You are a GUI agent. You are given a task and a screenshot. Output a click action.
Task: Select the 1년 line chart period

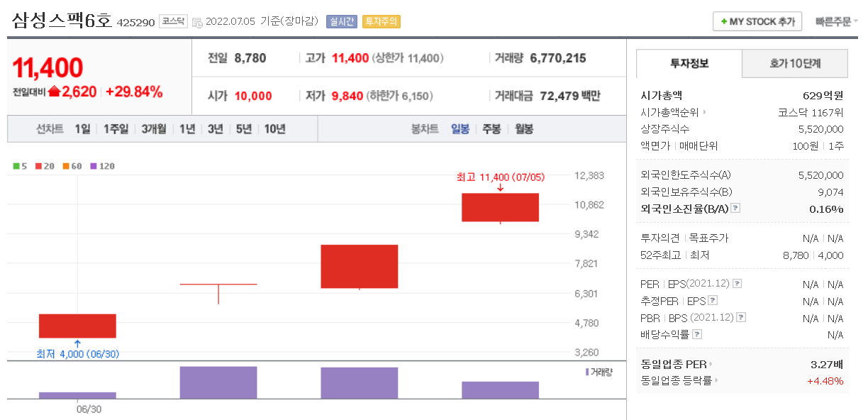[187, 128]
